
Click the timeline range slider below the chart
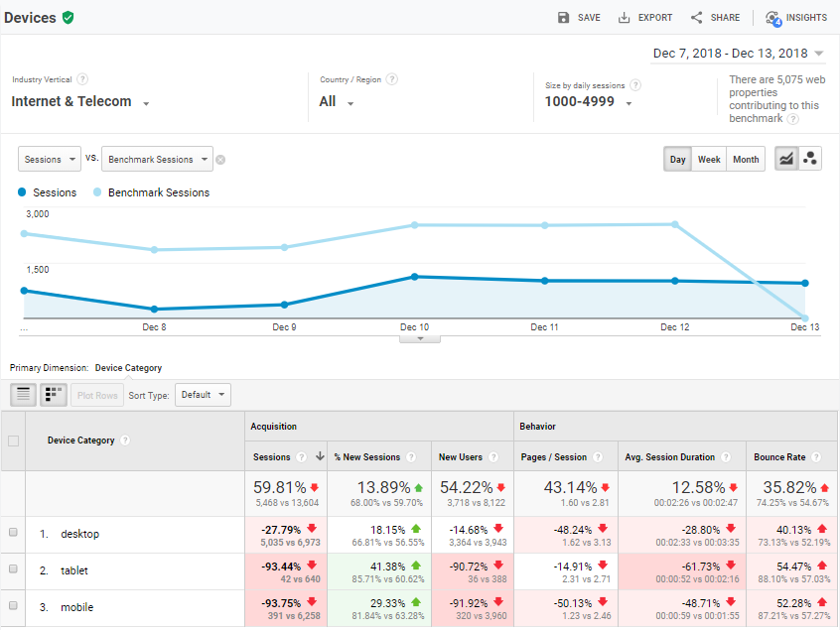coord(419,337)
